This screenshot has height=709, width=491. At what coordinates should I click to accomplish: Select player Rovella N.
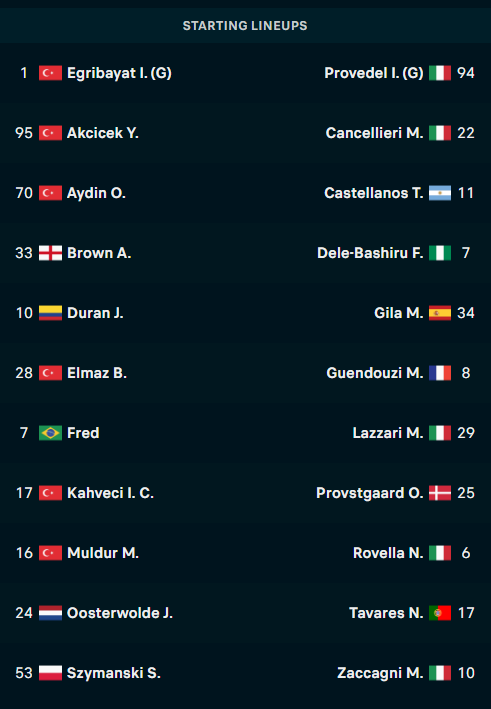point(388,553)
